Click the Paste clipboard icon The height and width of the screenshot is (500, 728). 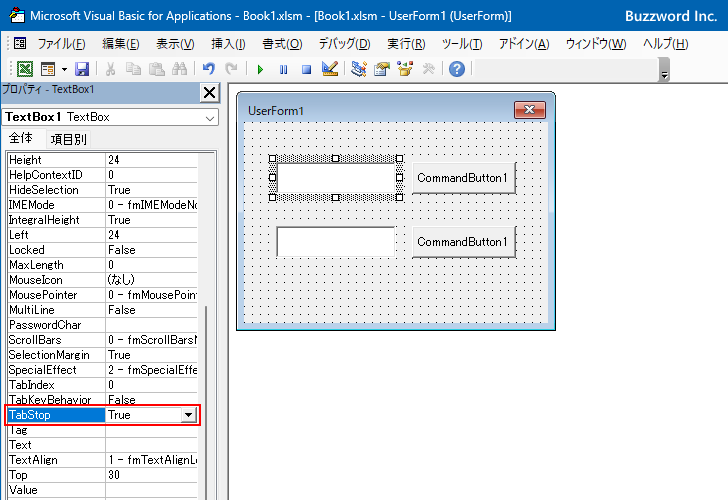coord(156,69)
